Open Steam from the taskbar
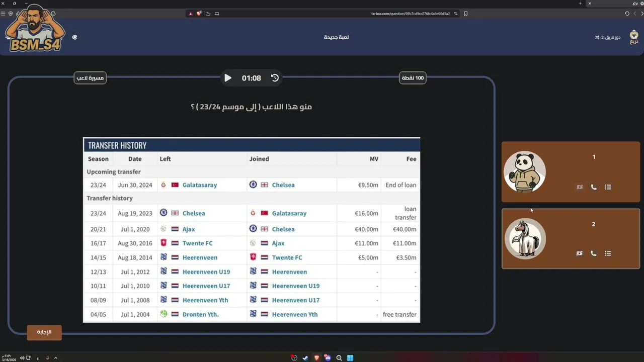The height and width of the screenshot is (362, 644). (x=305, y=358)
